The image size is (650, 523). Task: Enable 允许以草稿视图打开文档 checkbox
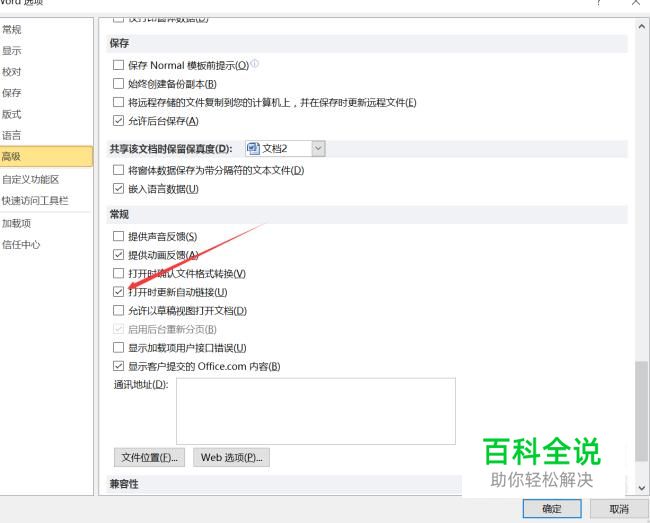point(118,310)
